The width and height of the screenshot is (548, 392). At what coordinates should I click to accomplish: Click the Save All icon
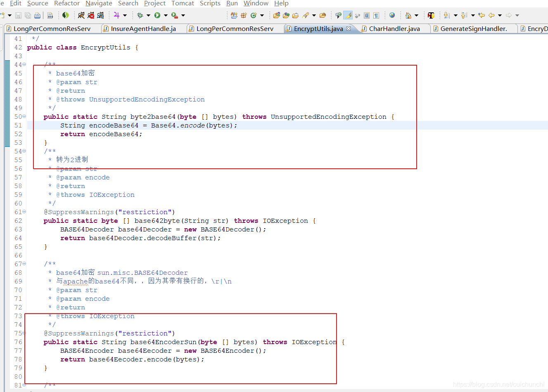tap(27, 15)
